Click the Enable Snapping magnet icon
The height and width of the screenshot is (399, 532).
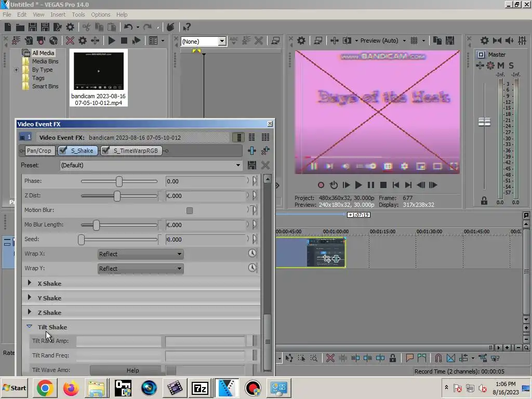438,358
